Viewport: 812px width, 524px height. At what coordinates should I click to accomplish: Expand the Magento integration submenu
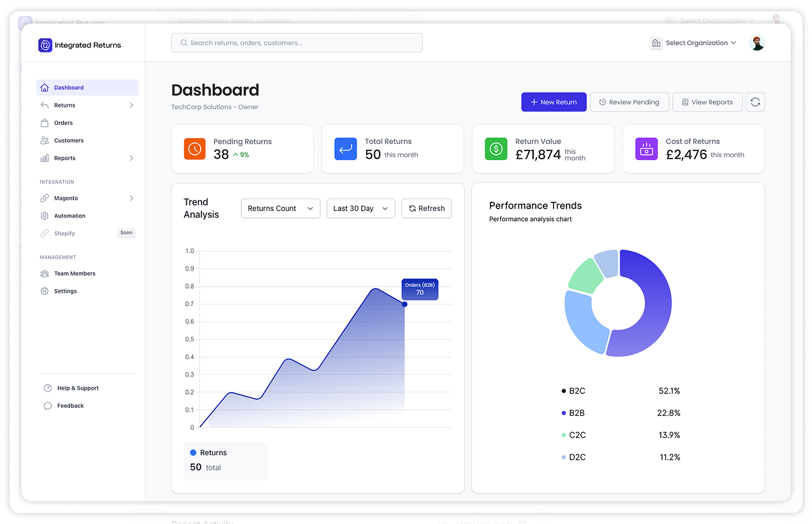(x=131, y=198)
